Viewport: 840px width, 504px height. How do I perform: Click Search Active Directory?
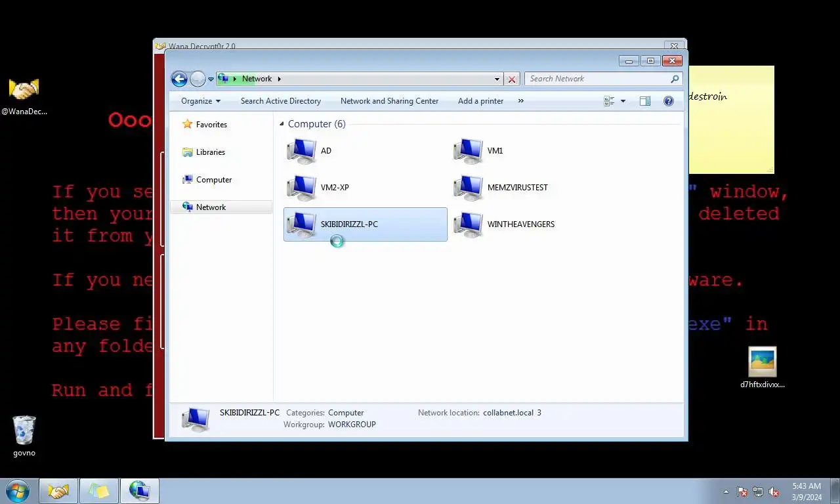(x=281, y=101)
